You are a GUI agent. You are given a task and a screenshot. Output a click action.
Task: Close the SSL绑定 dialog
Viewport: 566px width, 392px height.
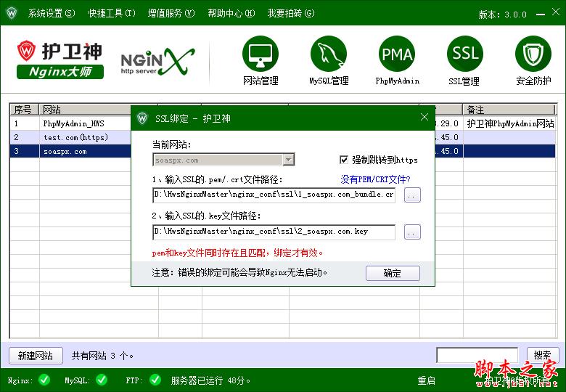[424, 117]
